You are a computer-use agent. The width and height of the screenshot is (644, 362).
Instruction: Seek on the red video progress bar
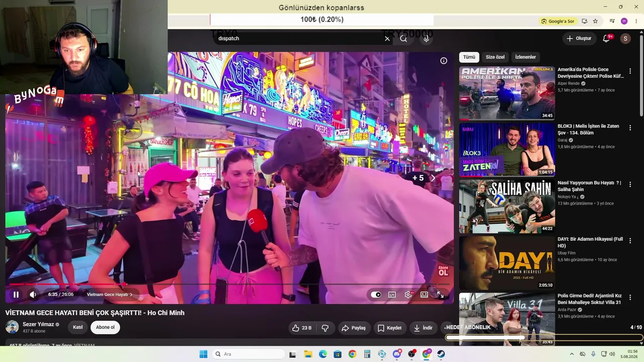[x=229, y=285]
